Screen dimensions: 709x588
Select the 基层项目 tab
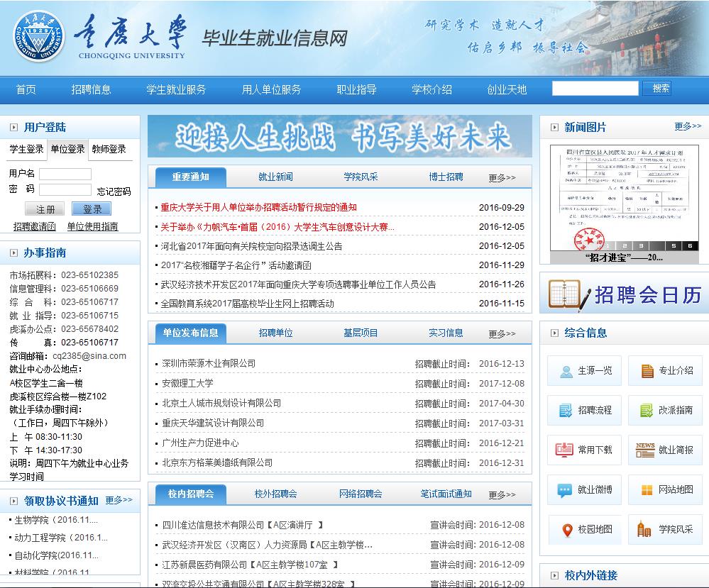[x=361, y=333]
